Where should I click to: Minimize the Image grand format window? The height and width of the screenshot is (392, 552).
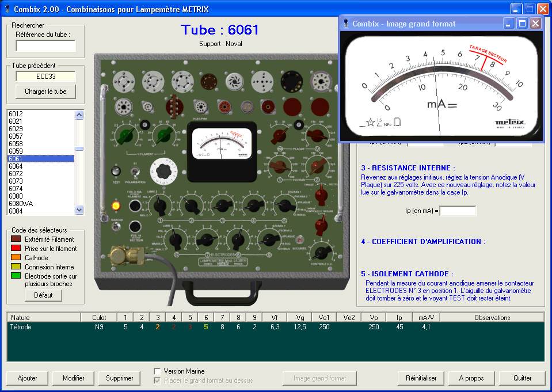[508, 24]
